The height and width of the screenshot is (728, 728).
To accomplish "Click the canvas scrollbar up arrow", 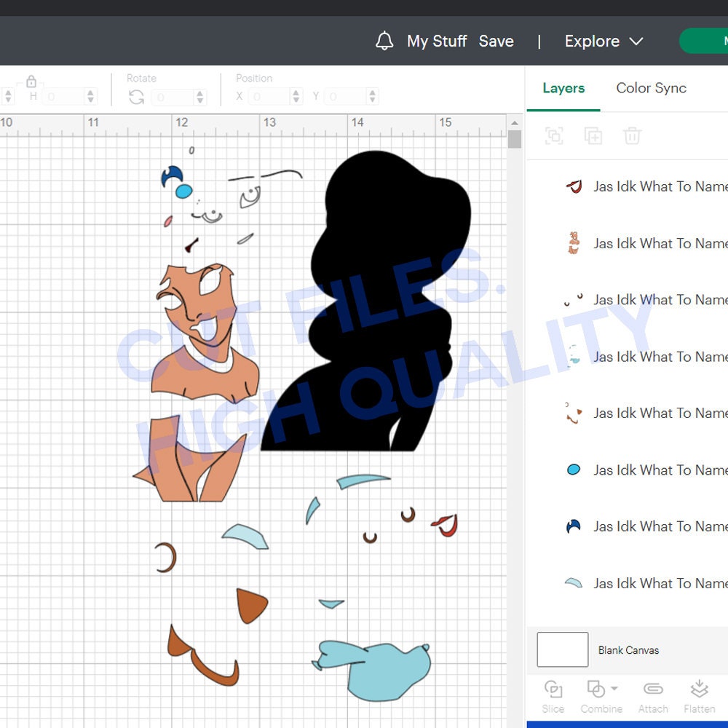I will coord(515,123).
